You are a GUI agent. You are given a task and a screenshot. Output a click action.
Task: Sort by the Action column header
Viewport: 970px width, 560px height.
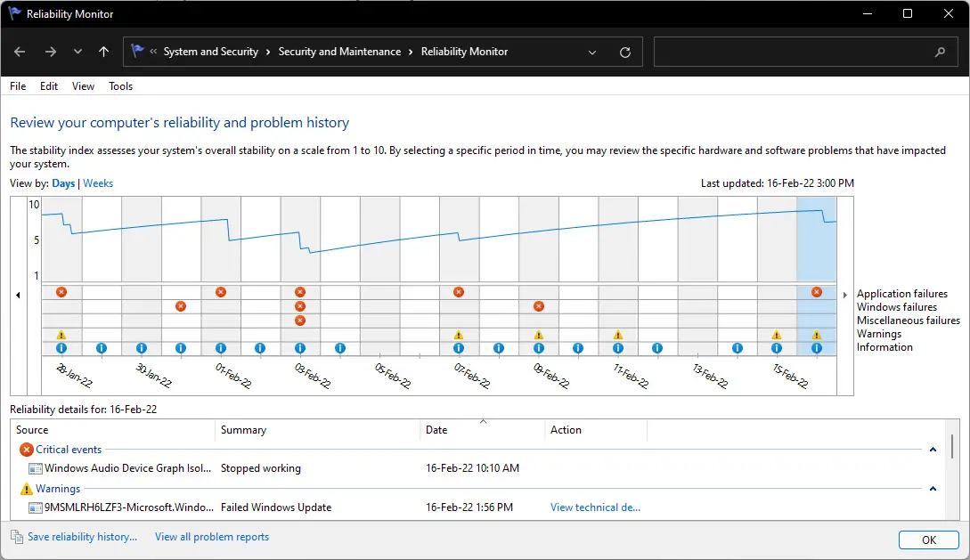(596, 430)
